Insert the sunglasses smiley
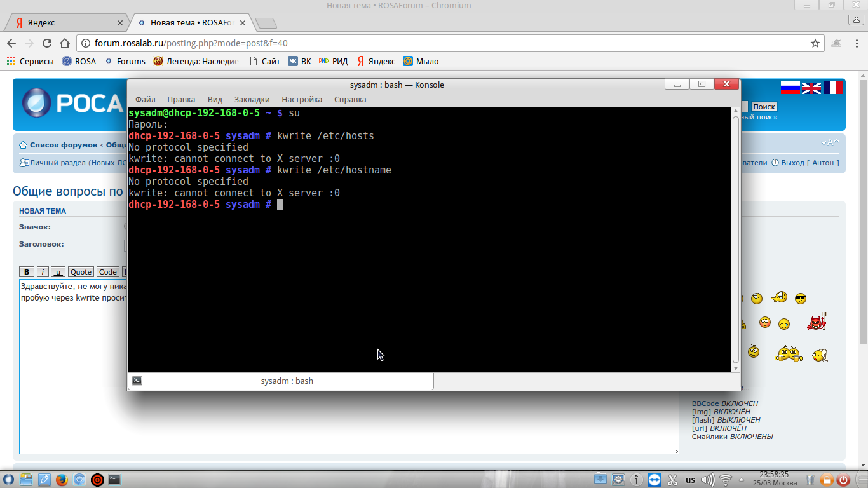 801,298
